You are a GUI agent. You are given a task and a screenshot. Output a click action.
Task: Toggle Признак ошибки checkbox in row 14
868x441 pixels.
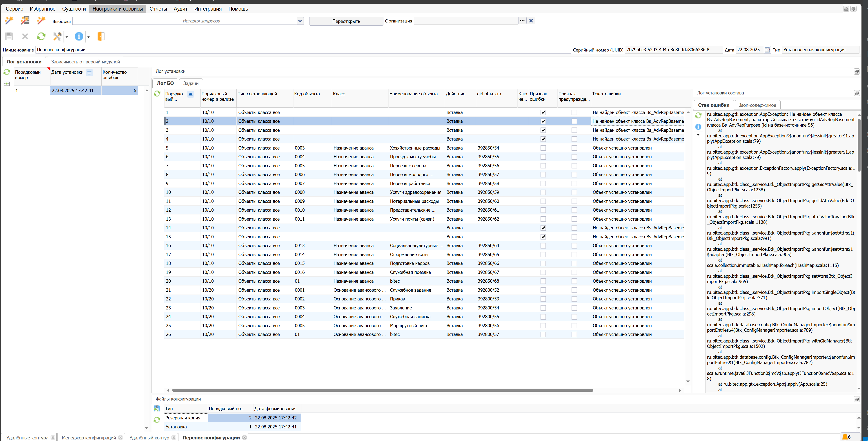(543, 228)
